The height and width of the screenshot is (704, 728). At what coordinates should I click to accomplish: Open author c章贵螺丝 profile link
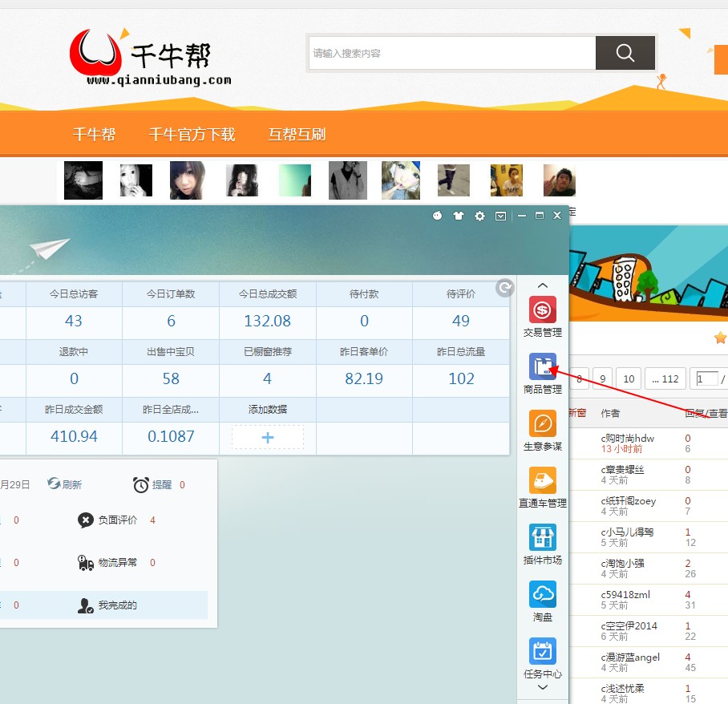(x=623, y=470)
